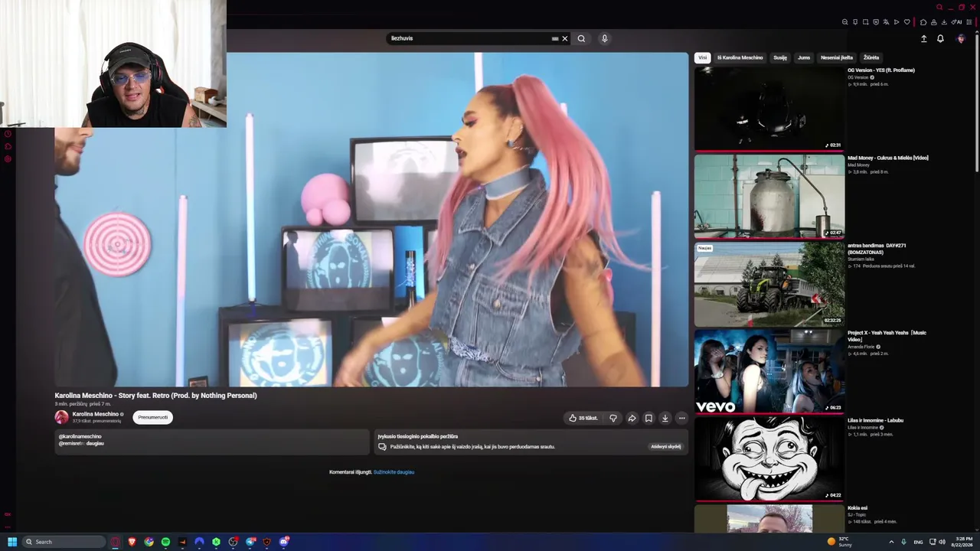Add page to bookmarks with heart icon
Screen dimensions: 980x551
907,22
